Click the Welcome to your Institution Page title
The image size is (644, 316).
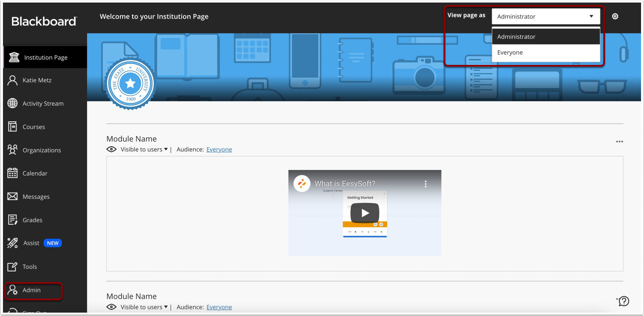click(x=154, y=17)
